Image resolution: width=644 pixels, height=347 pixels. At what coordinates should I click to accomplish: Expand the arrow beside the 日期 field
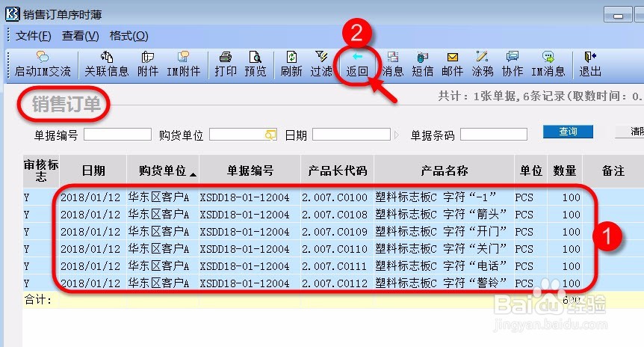(396, 135)
